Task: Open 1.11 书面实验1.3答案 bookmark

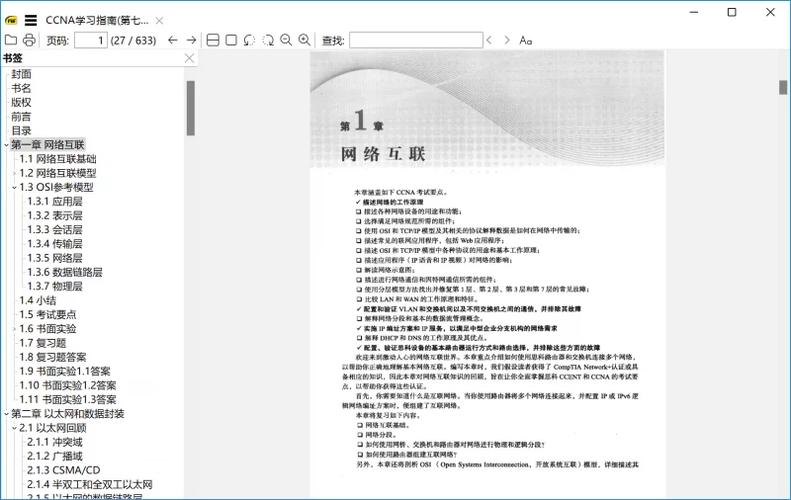Action: [x=68, y=400]
